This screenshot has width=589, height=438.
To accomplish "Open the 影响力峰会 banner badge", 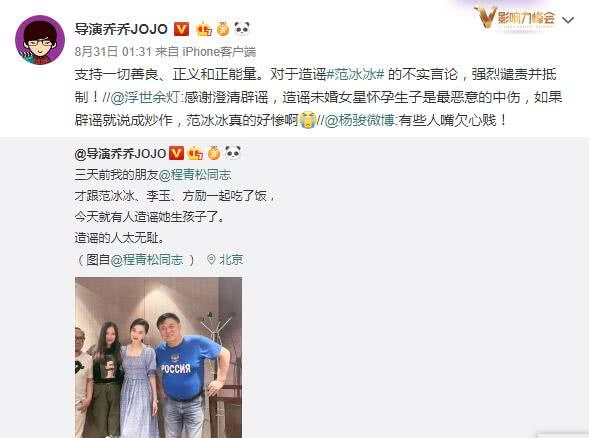I will 515,18.
